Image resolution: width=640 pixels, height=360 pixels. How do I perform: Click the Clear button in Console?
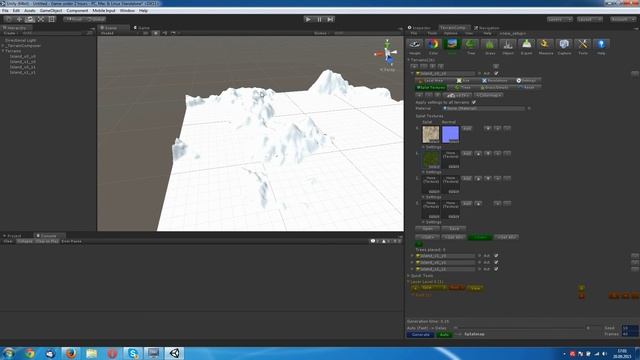[x=8, y=241]
